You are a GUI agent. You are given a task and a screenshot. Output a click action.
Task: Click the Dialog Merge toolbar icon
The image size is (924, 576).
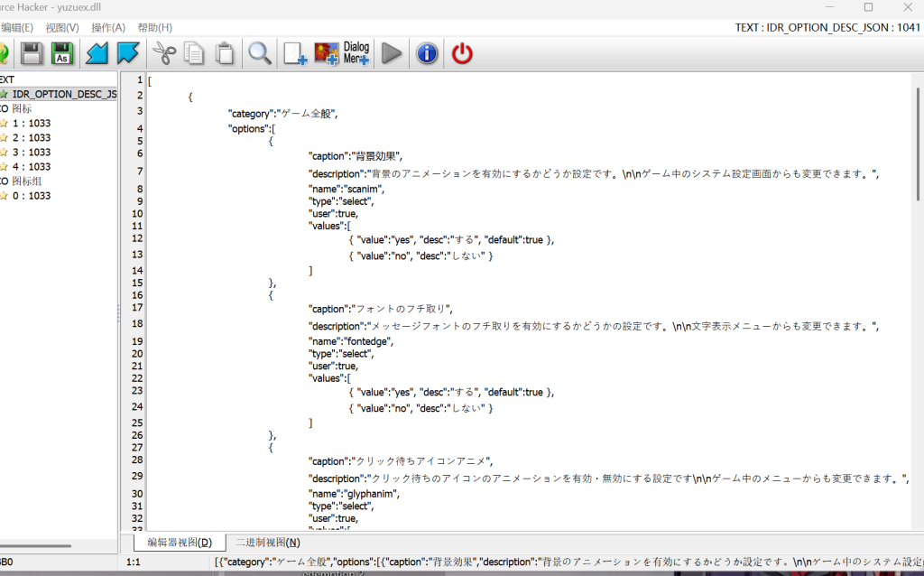click(x=356, y=54)
